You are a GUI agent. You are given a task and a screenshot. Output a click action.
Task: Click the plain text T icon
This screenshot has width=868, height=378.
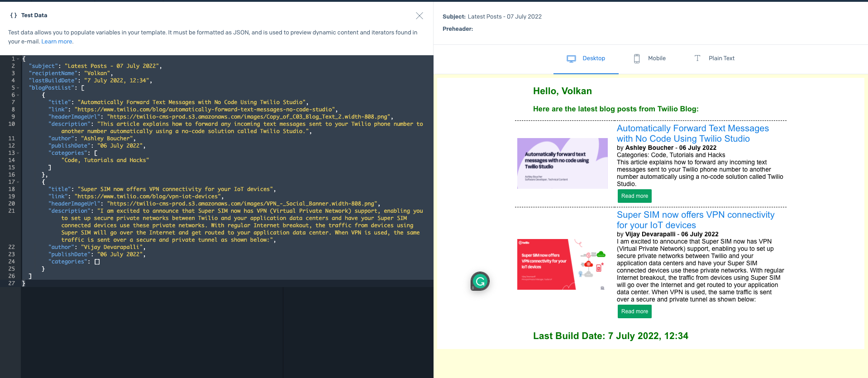(x=697, y=58)
